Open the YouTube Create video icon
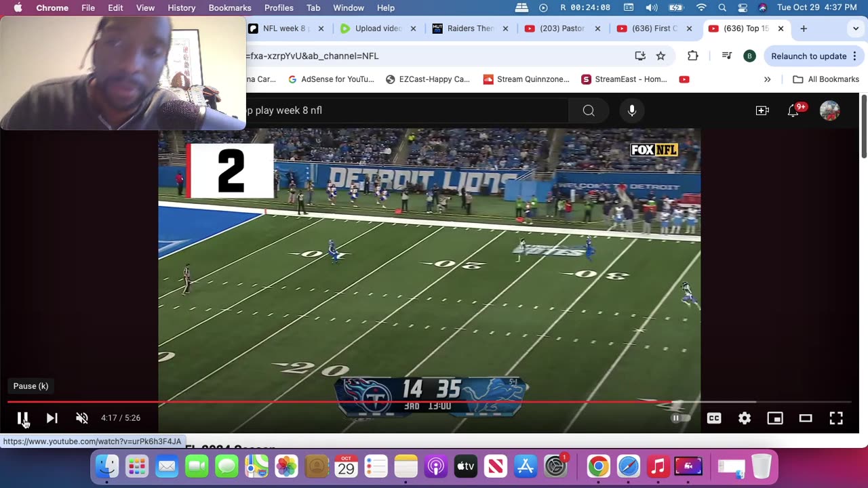 pyautogui.click(x=762, y=110)
